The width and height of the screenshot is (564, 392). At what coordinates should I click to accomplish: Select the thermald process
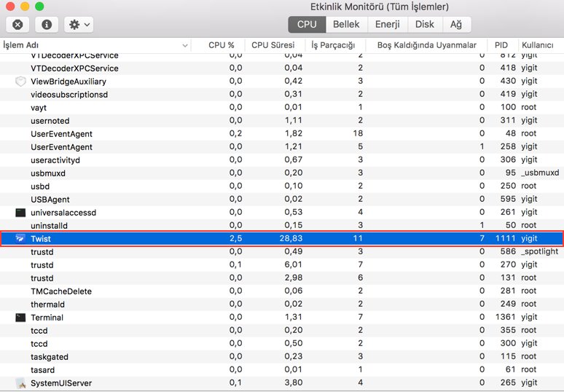point(282,305)
